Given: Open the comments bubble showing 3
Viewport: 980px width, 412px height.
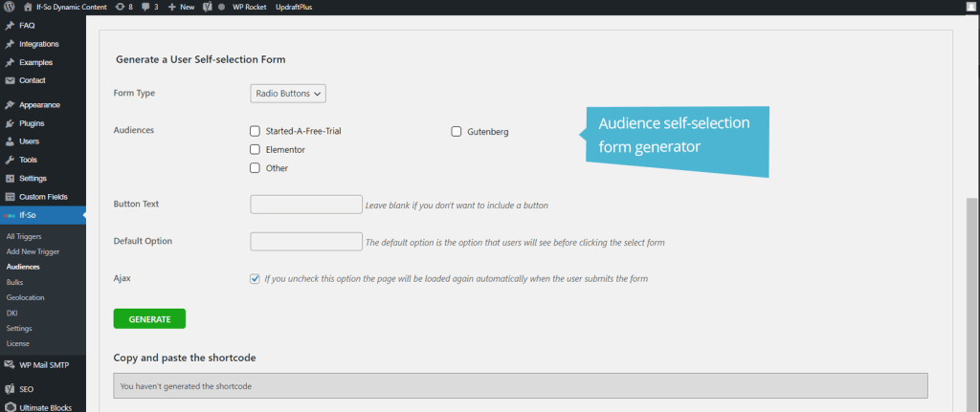Looking at the screenshot, I should point(145,7).
